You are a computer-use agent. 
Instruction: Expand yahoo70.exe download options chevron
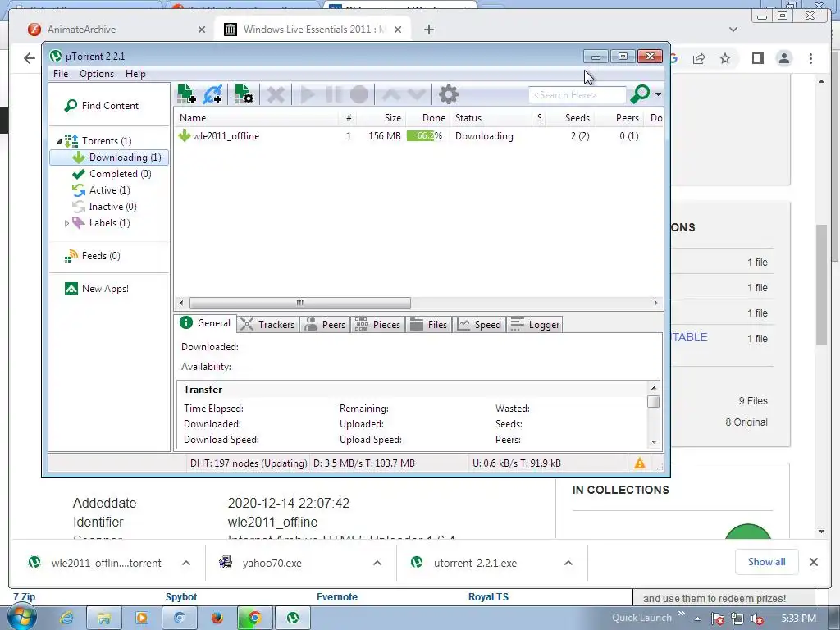(x=377, y=563)
